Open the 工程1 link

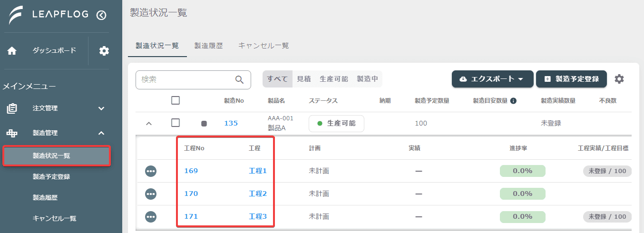[x=258, y=171]
